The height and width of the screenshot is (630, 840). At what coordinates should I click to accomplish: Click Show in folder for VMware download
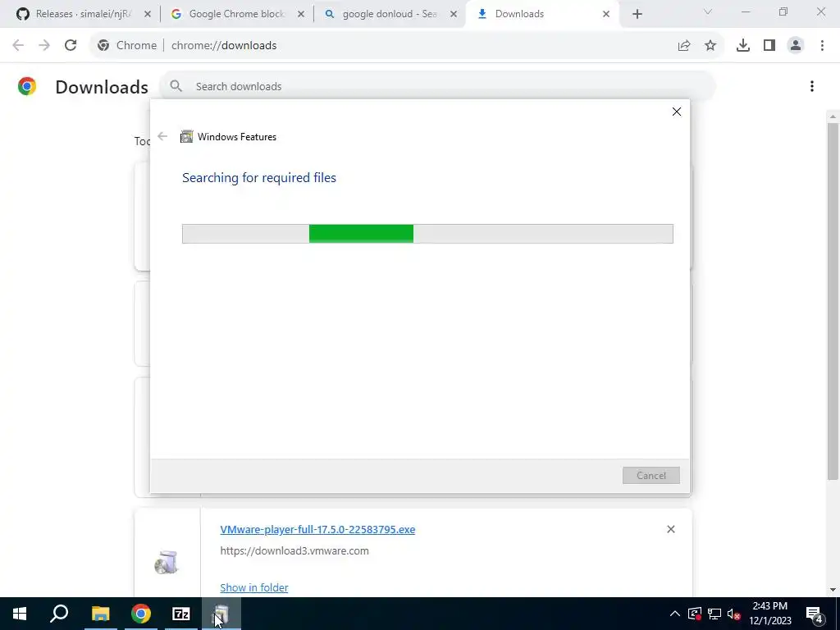point(254,587)
